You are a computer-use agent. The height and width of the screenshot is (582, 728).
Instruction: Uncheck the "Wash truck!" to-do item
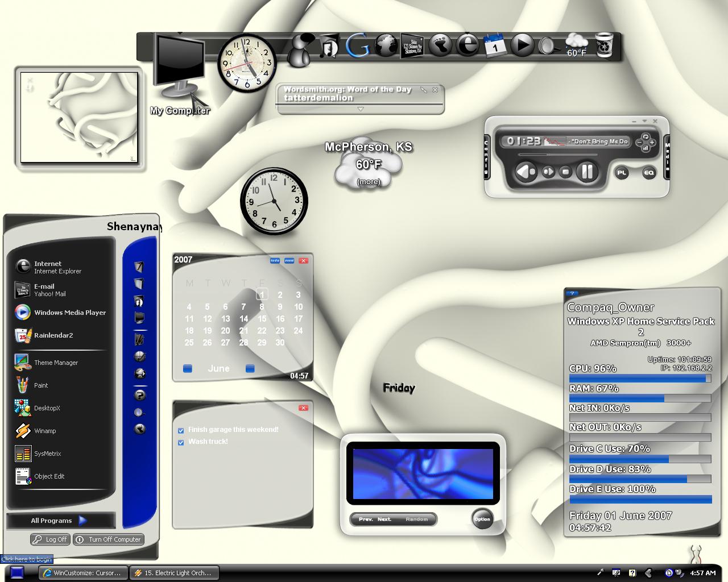(x=181, y=442)
